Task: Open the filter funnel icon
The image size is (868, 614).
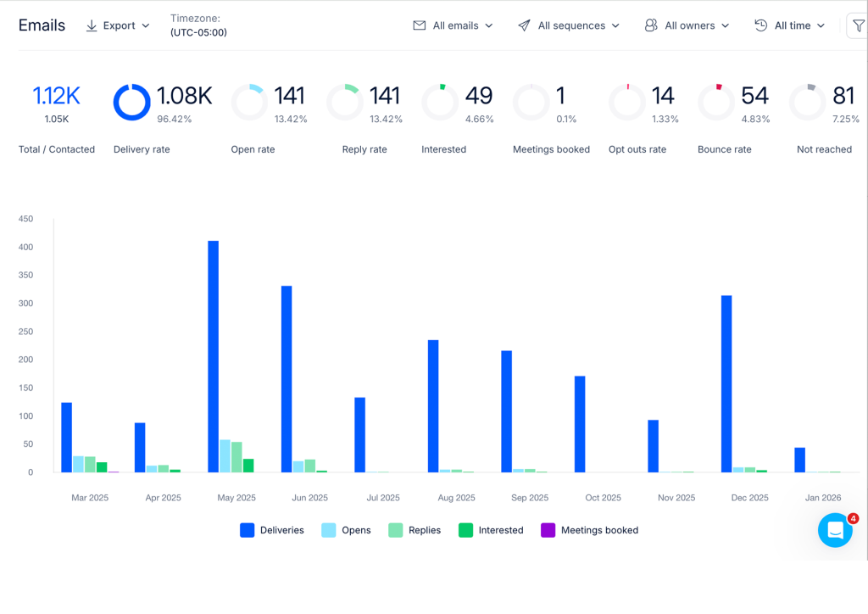Action: (858, 25)
